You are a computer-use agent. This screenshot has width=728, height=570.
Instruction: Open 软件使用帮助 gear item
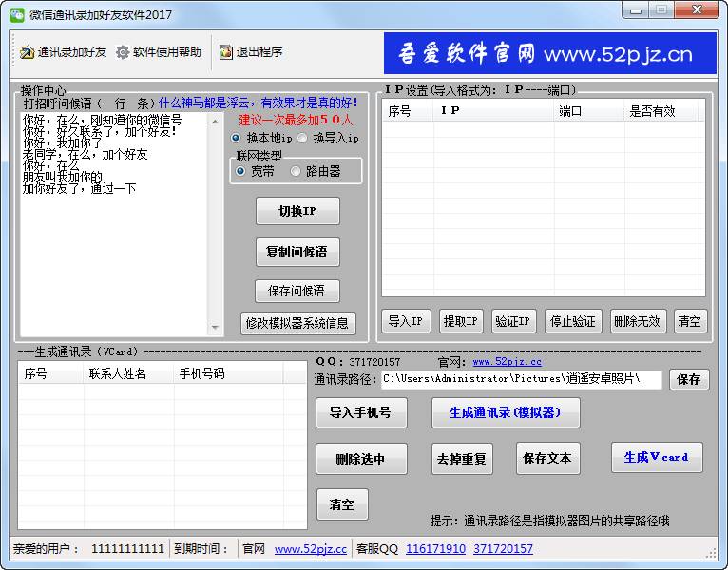click(x=159, y=52)
